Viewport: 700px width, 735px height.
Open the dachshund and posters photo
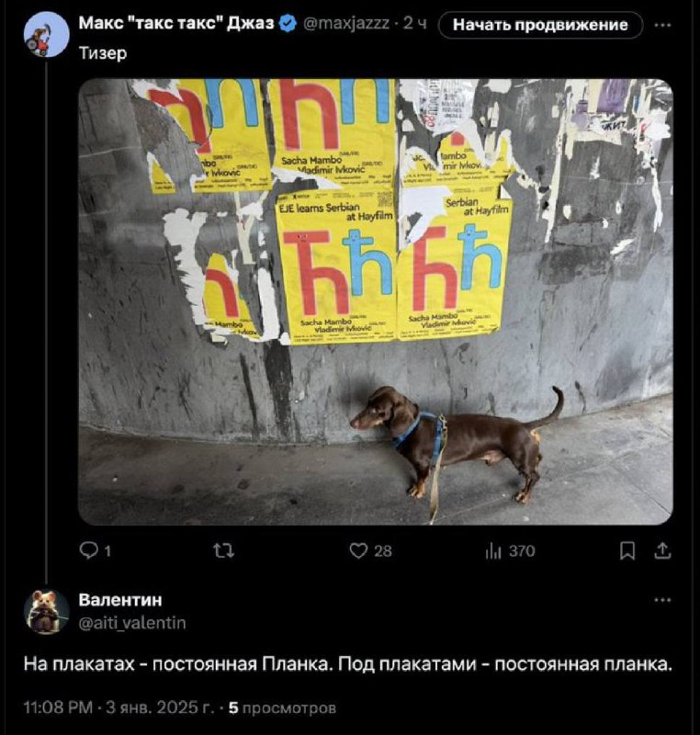[x=376, y=301]
